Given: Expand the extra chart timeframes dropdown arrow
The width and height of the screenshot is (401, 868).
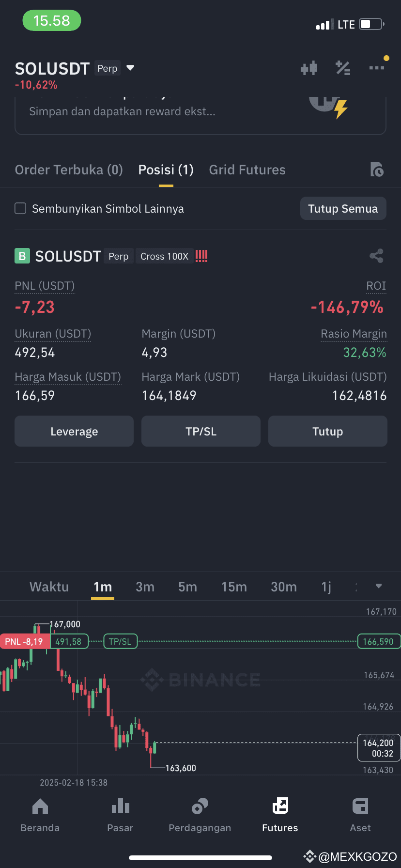Looking at the screenshot, I should point(379,586).
